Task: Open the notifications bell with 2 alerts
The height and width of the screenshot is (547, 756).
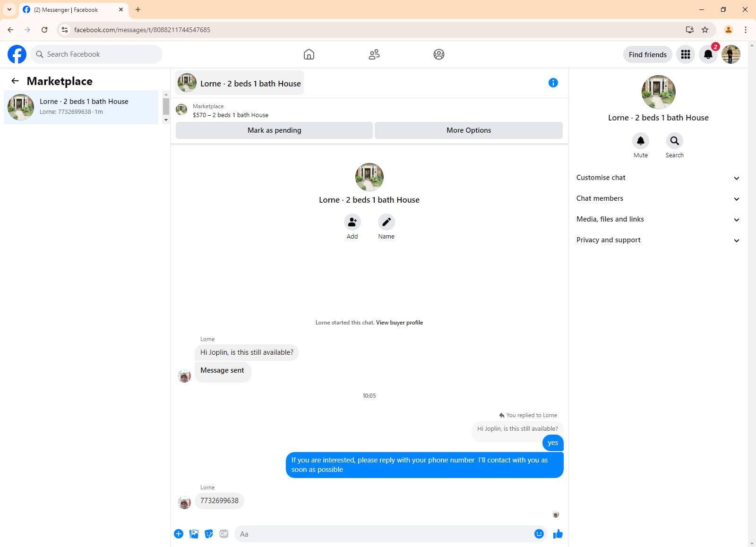Action: pyautogui.click(x=708, y=54)
